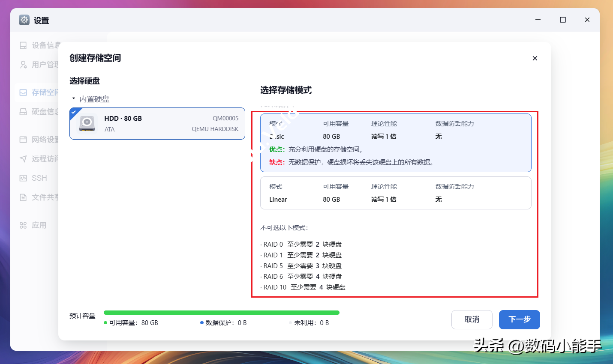
Task: Maximize the 设置 window
Action: (x=563, y=20)
